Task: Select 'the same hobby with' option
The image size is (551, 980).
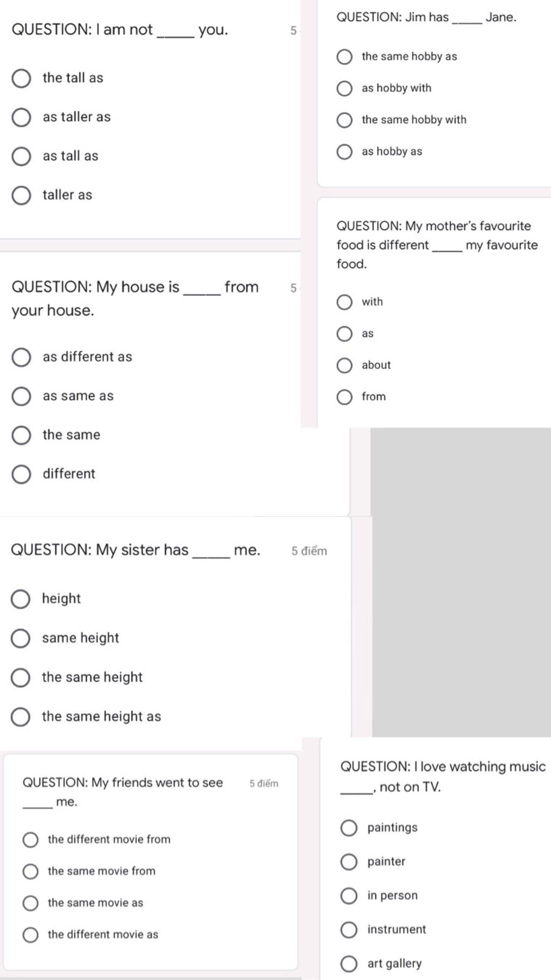Action: point(344,120)
